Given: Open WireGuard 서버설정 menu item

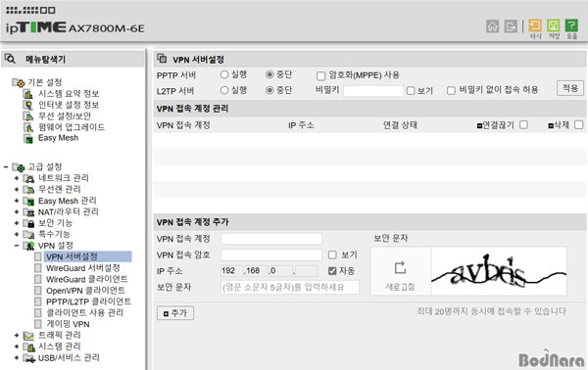Looking at the screenshot, I should coord(83,268).
